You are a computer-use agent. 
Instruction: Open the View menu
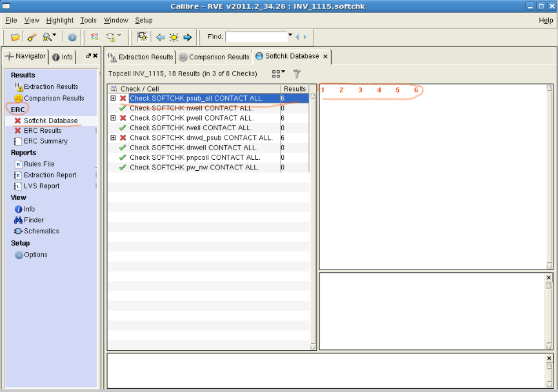[32, 20]
